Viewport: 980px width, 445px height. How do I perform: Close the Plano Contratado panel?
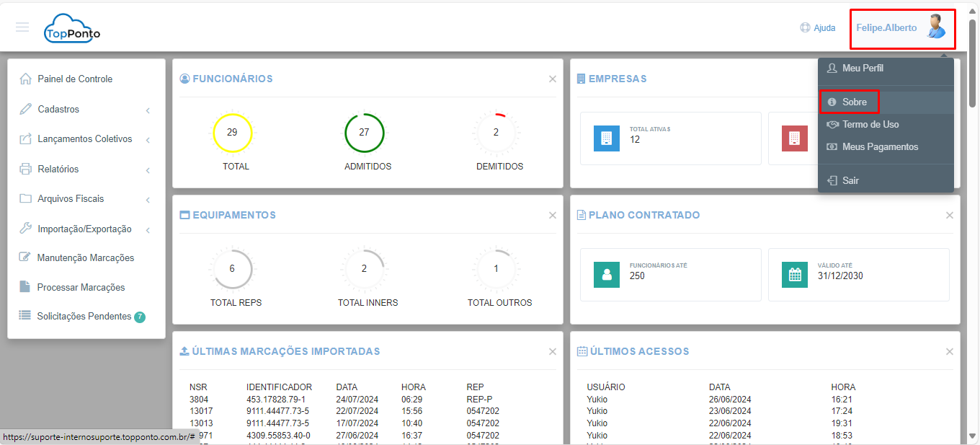(950, 216)
